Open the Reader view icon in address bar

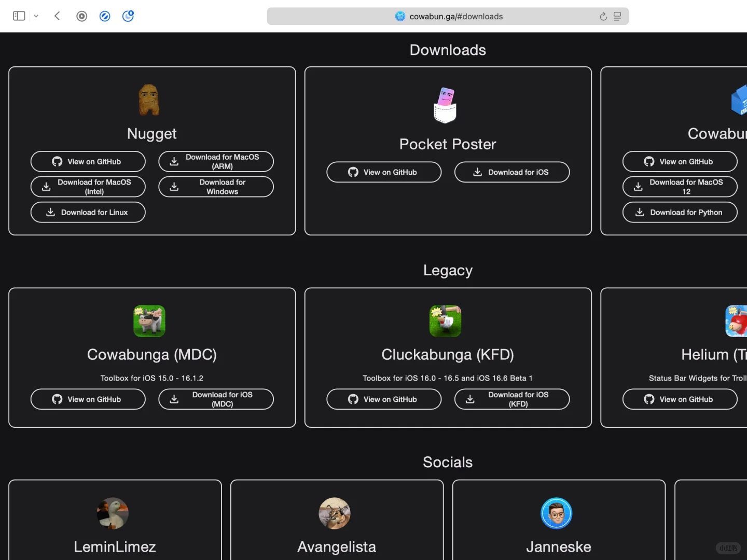[x=617, y=17]
